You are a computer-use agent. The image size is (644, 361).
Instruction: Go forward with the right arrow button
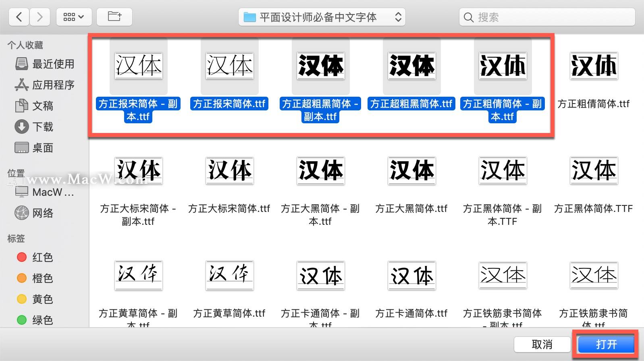(39, 17)
